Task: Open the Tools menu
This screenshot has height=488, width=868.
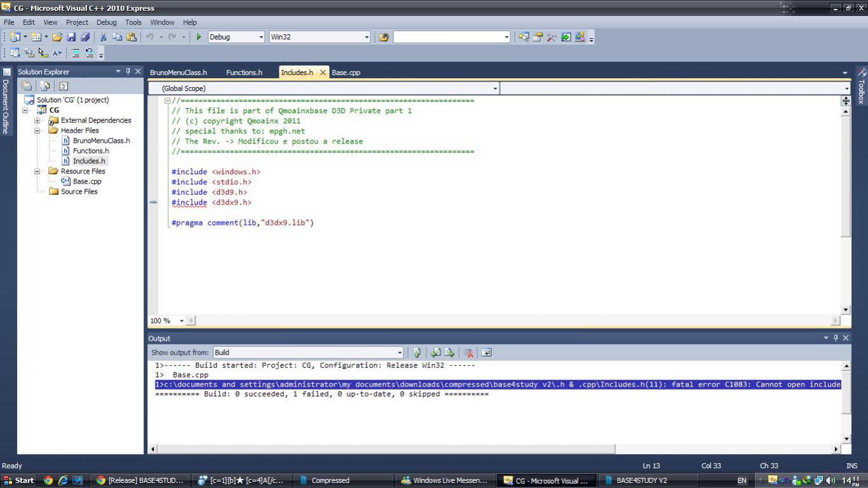Action: [133, 22]
